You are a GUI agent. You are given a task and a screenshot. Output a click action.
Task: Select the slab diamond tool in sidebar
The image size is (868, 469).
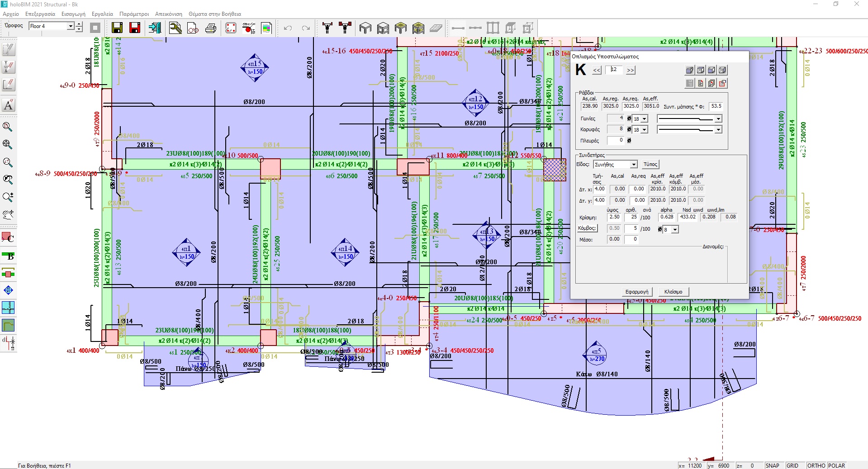tap(8, 290)
